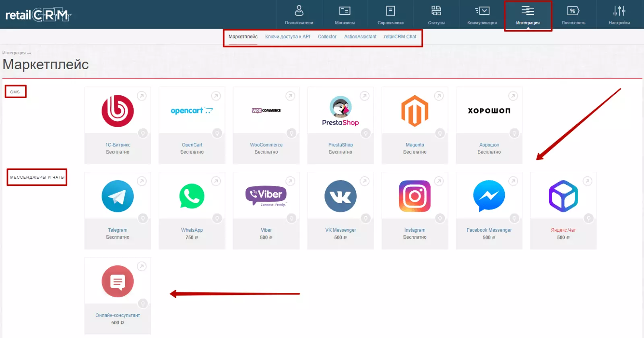This screenshot has height=338, width=644.
Task: Select the Яндекс.Чат cube logo
Action: pyautogui.click(x=563, y=196)
